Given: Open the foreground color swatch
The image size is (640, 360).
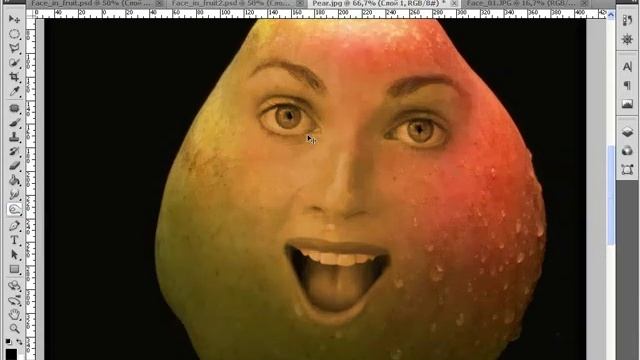Looking at the screenshot, I should 11,354.
